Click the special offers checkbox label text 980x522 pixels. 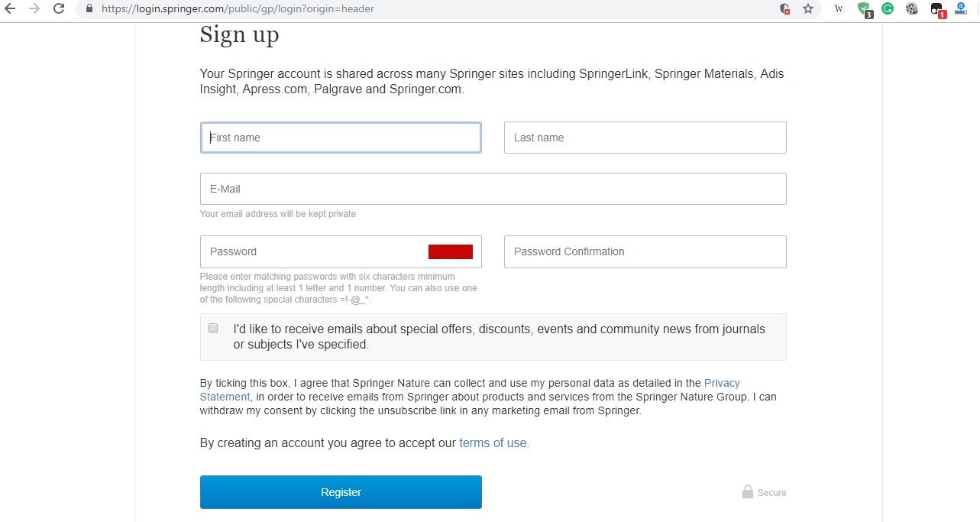500,336
